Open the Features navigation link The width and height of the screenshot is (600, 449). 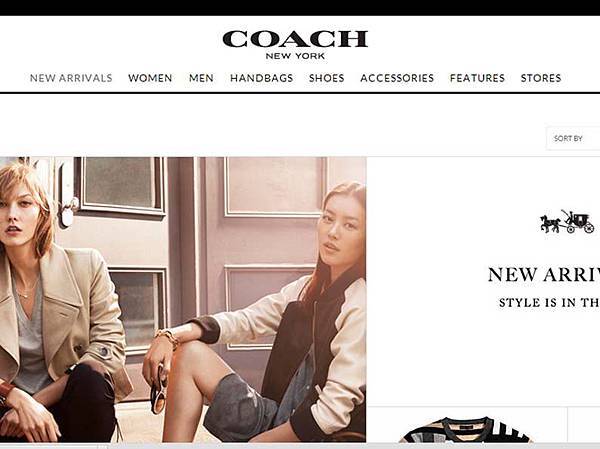click(478, 78)
